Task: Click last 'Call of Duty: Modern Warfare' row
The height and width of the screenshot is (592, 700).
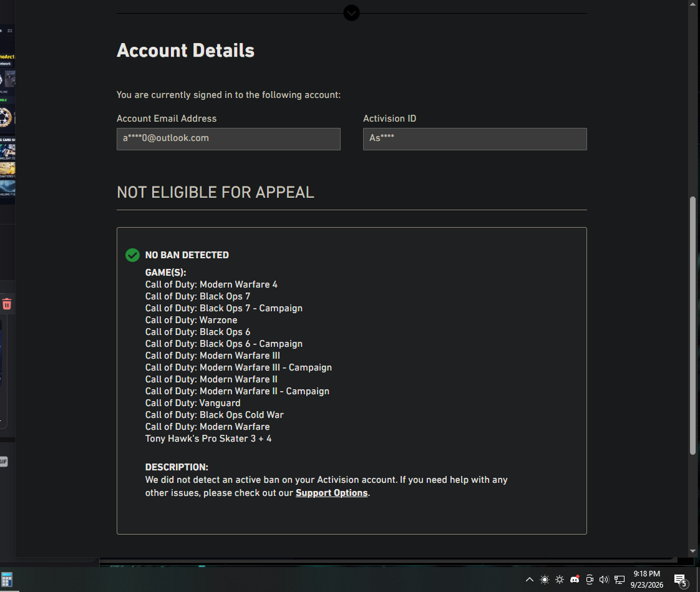Action: [x=207, y=426]
